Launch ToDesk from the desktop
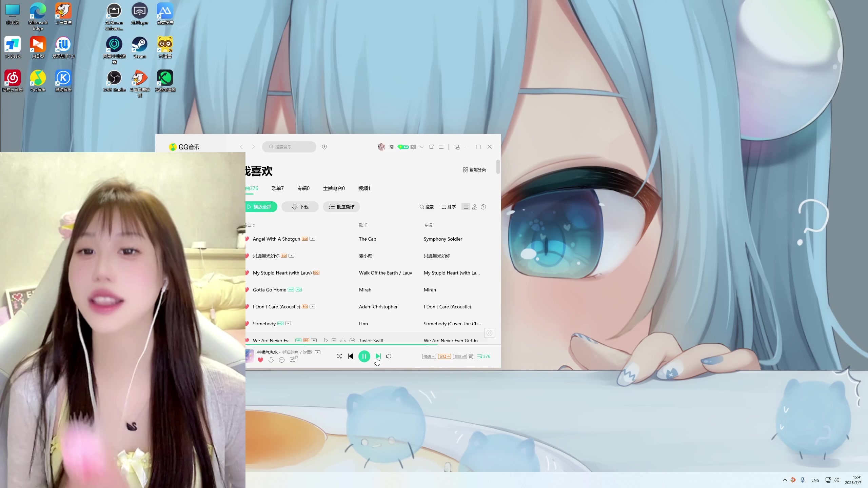The height and width of the screenshot is (488, 868). [13, 48]
